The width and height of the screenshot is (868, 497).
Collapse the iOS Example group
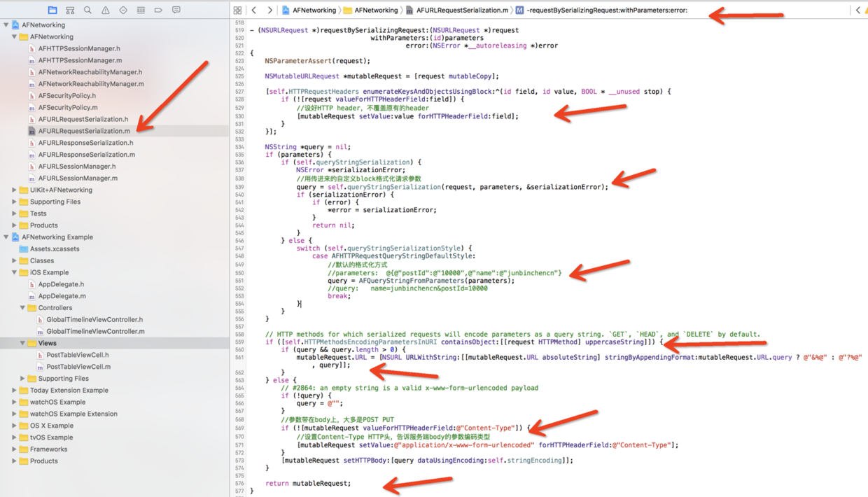(15, 272)
